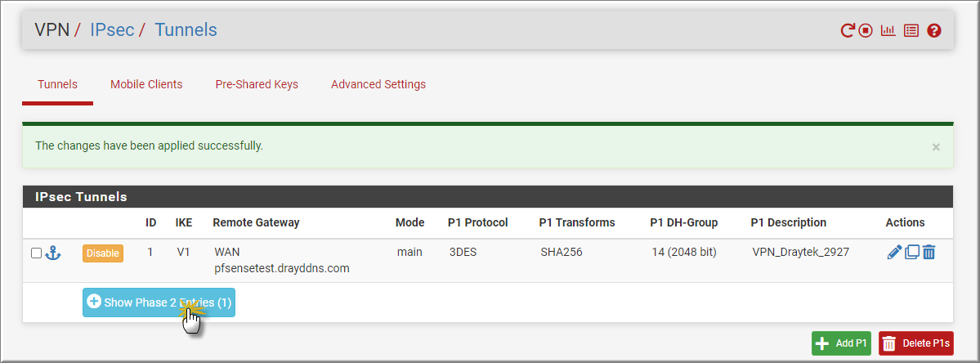Check the tunnel 1 row checkbox

36,253
